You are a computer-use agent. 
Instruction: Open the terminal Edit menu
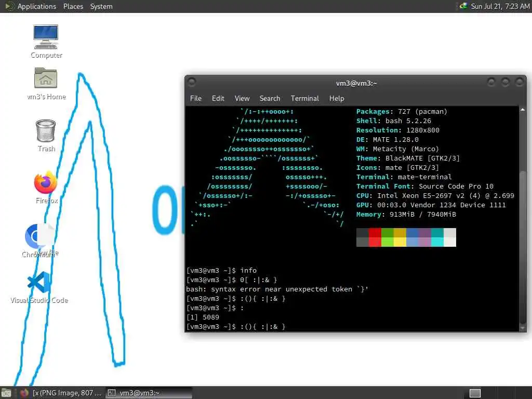218,98
